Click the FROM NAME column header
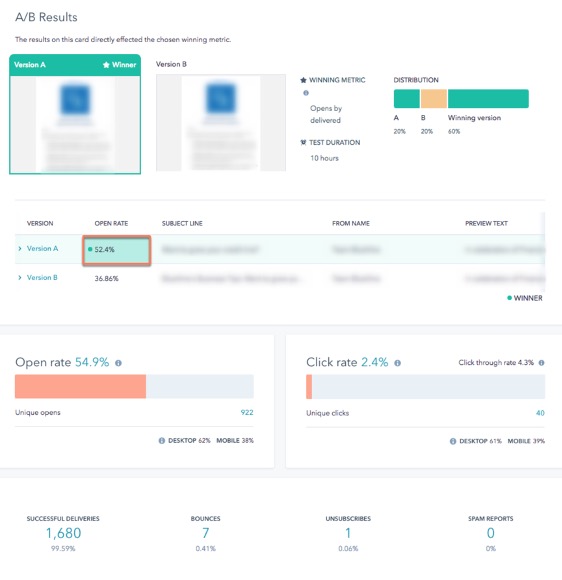Viewport: 562px width, 580px height. point(351,223)
